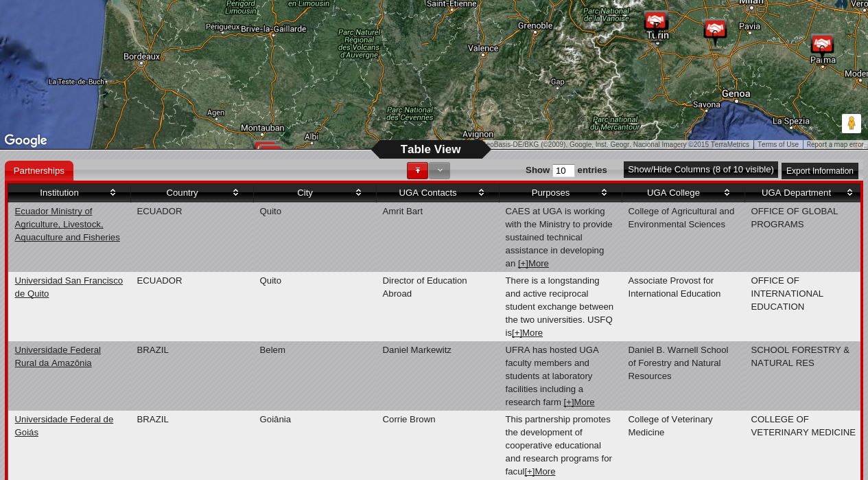Click the Daniel Markewitz contact cell
The height and width of the screenshot is (480, 868).
point(438,376)
